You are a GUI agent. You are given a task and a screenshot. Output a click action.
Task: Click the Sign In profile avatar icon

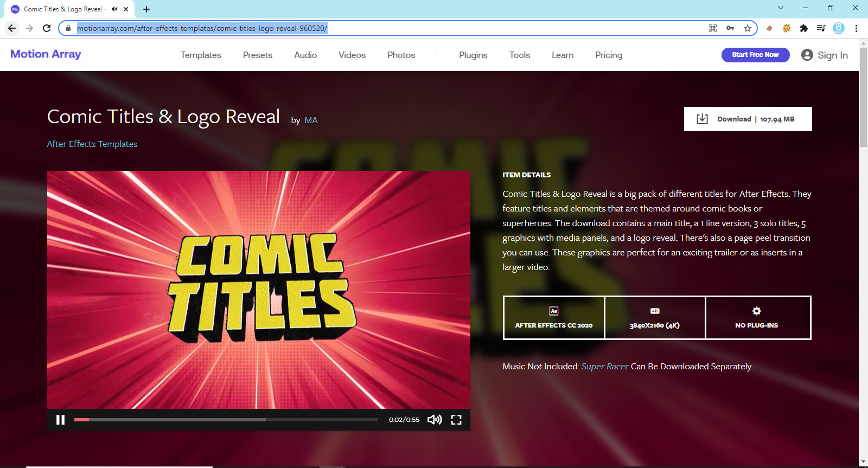807,55
